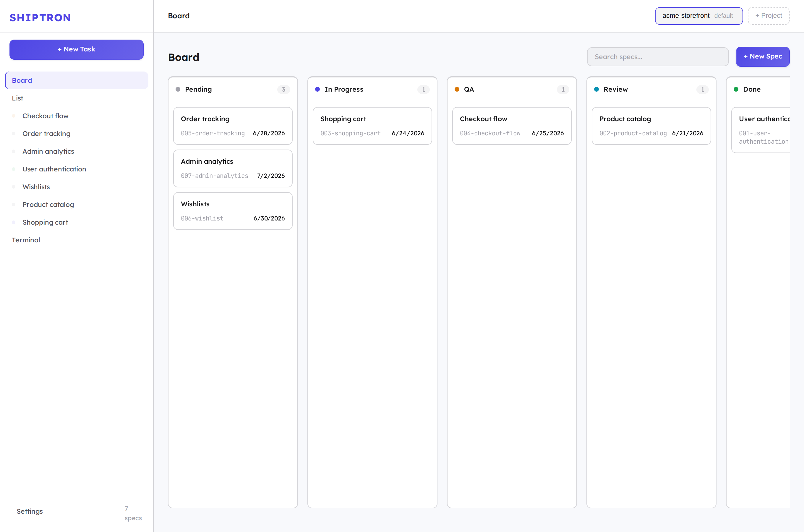Open the Checkout flow card in QA
The height and width of the screenshot is (532, 804).
512,126
